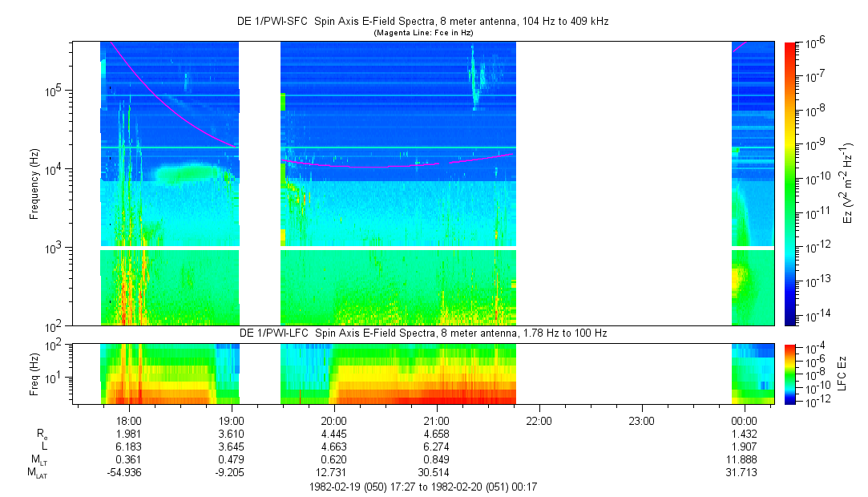This screenshot has width=868, height=497.
Task: Select the MLAT value -54.936
Action: 129,473
